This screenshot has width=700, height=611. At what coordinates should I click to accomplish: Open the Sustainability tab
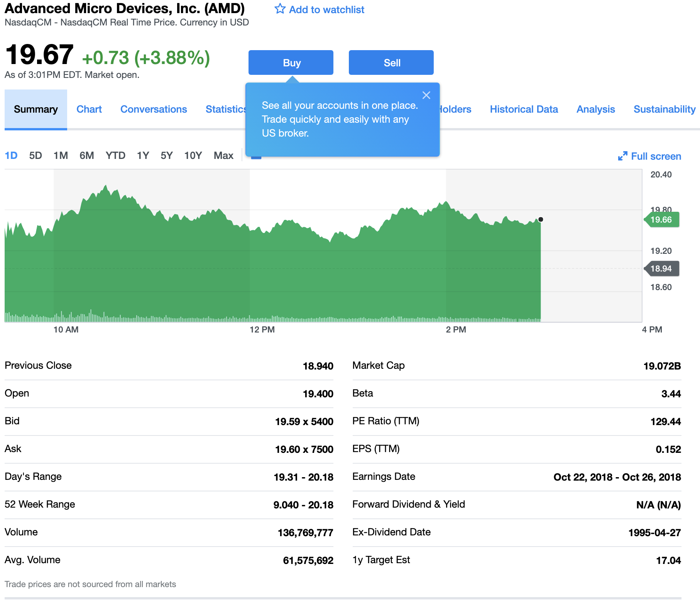tap(664, 110)
